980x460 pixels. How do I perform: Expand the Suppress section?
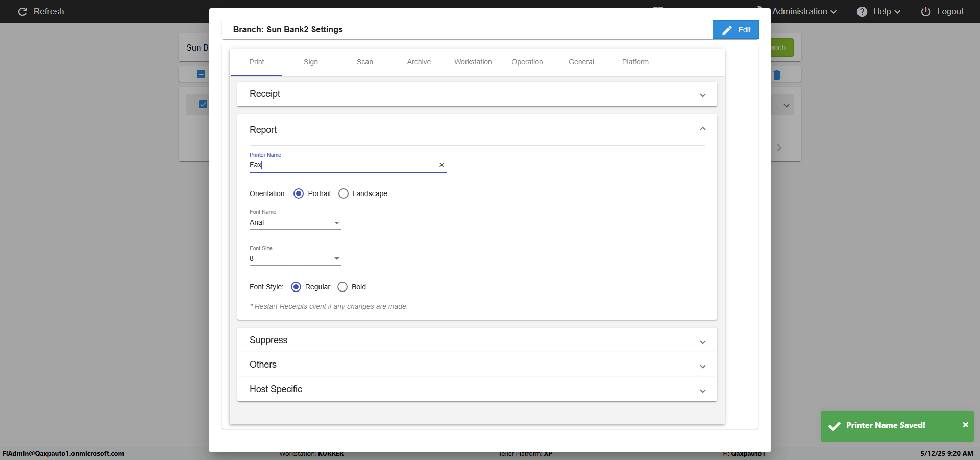(x=477, y=341)
